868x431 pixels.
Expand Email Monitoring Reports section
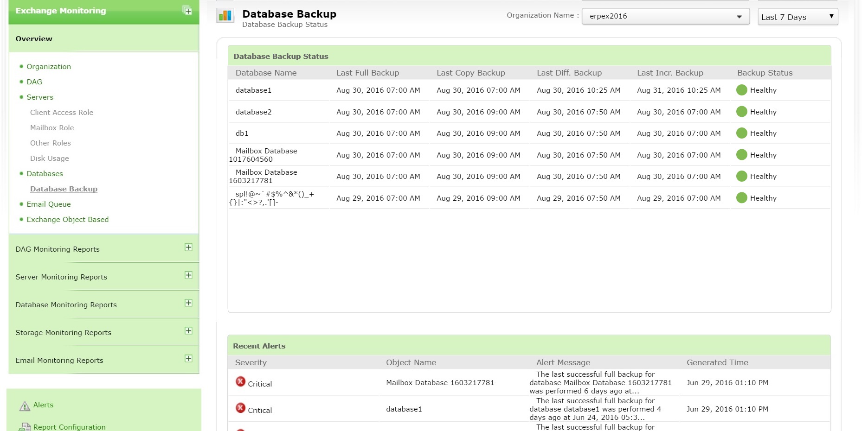coord(188,359)
